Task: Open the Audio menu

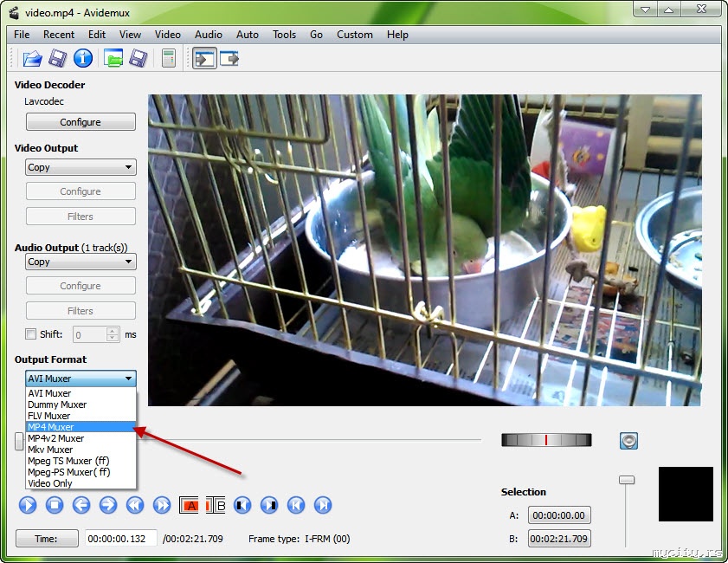Action: tap(208, 35)
